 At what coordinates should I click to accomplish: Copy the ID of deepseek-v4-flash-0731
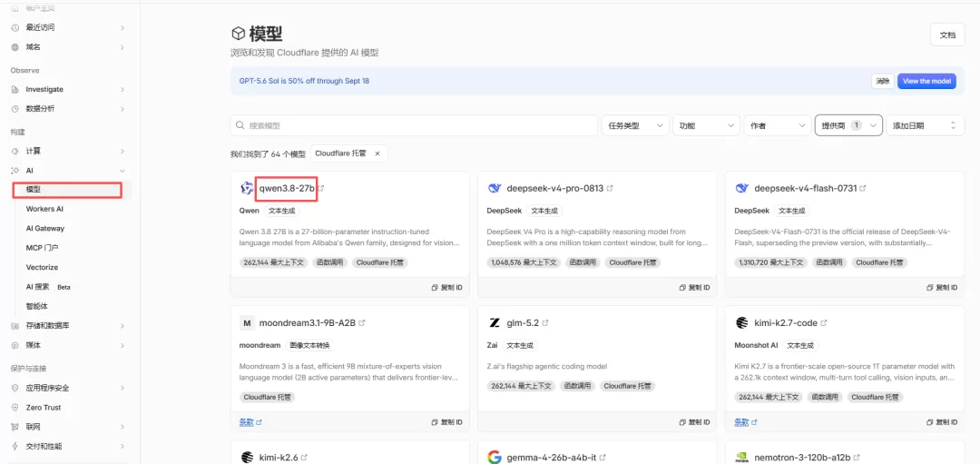tap(942, 288)
